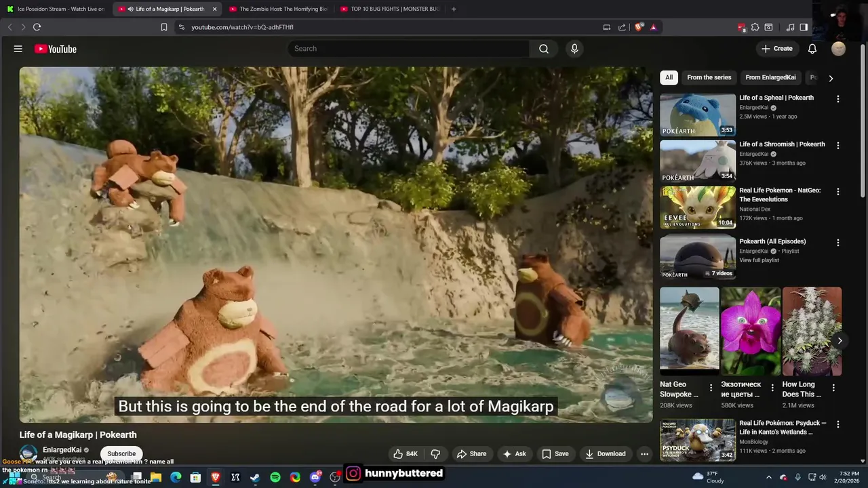This screenshot has width=868, height=488.
Task: Open the volume speaker icon in system tray
Action: click(823, 477)
